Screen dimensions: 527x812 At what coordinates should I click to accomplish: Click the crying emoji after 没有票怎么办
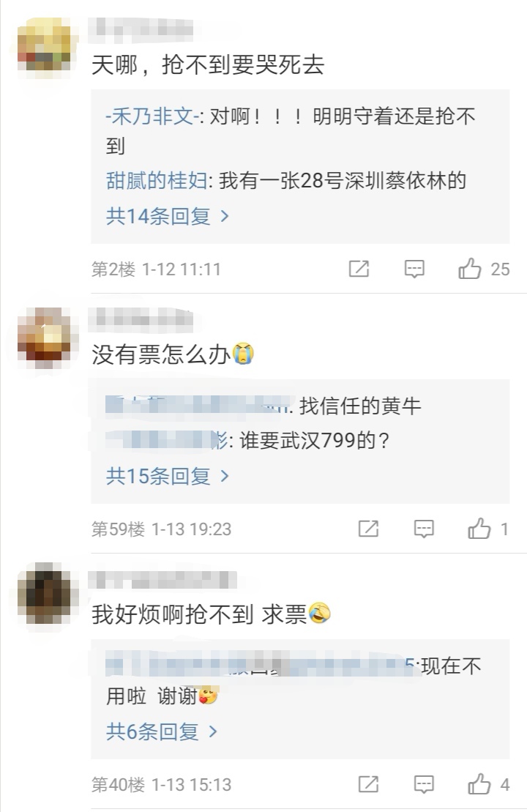tap(243, 354)
